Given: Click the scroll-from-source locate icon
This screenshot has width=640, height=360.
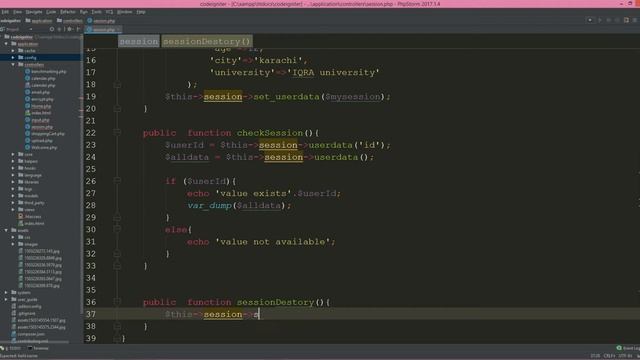Looking at the screenshot, I should pyautogui.click(x=52, y=29).
